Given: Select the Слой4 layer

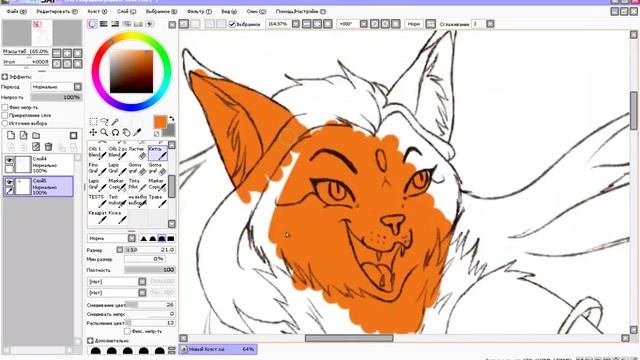Looking at the screenshot, I should [x=39, y=164].
